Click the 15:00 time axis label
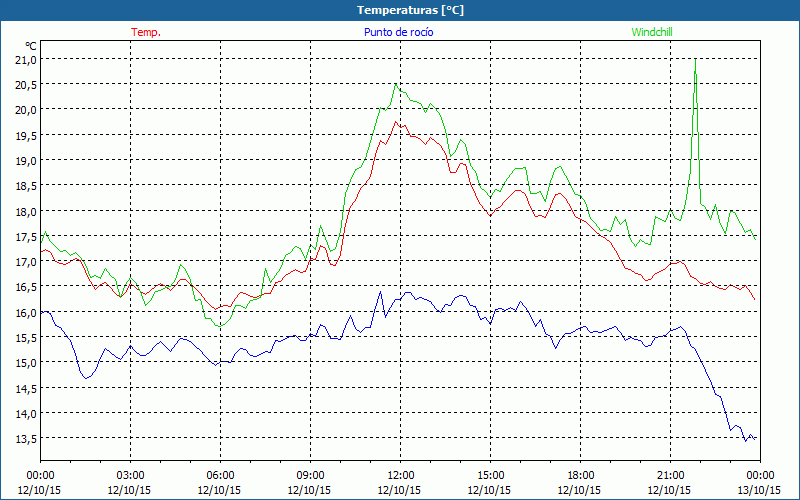The width and height of the screenshot is (800, 500). 490,476
